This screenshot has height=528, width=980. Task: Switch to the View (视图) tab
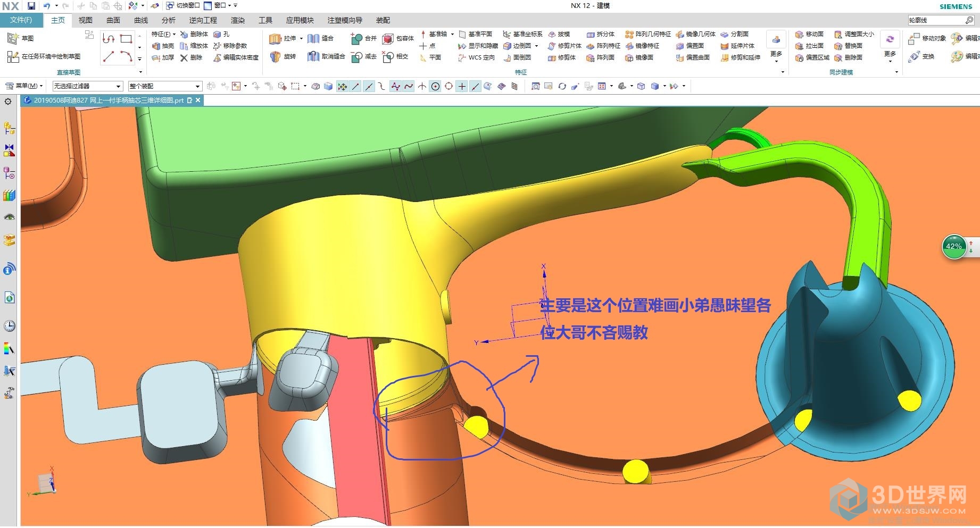click(x=86, y=20)
